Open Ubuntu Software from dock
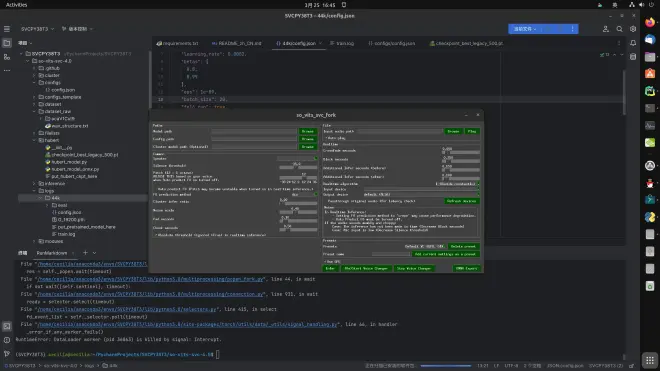Screen dimensions: 660x371 tap(650, 74)
